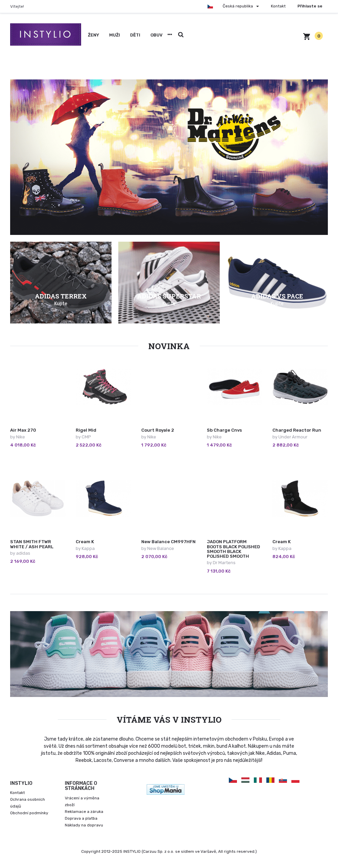The image size is (338, 868).
Task: Select the Polish flag in footer
Action: [x=295, y=780]
